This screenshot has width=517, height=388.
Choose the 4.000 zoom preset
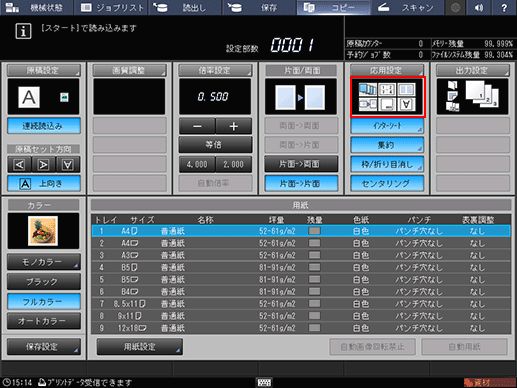point(197,164)
